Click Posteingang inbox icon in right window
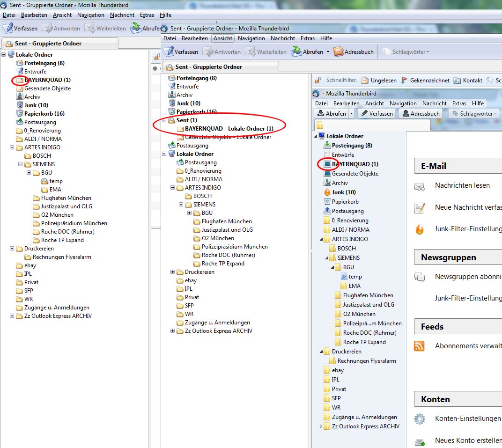The image size is (502, 448). point(327,145)
